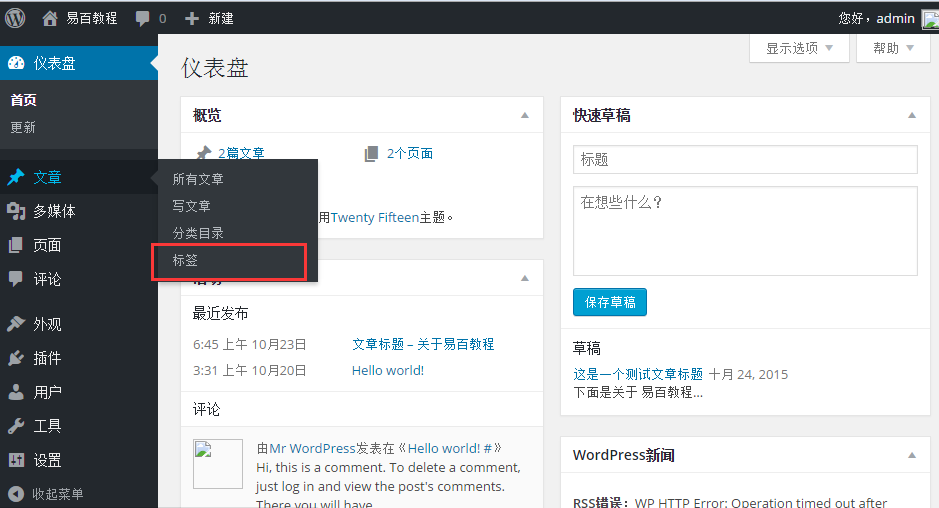
Task: Click the WordPress logo in admin bar
Action: pos(15,17)
